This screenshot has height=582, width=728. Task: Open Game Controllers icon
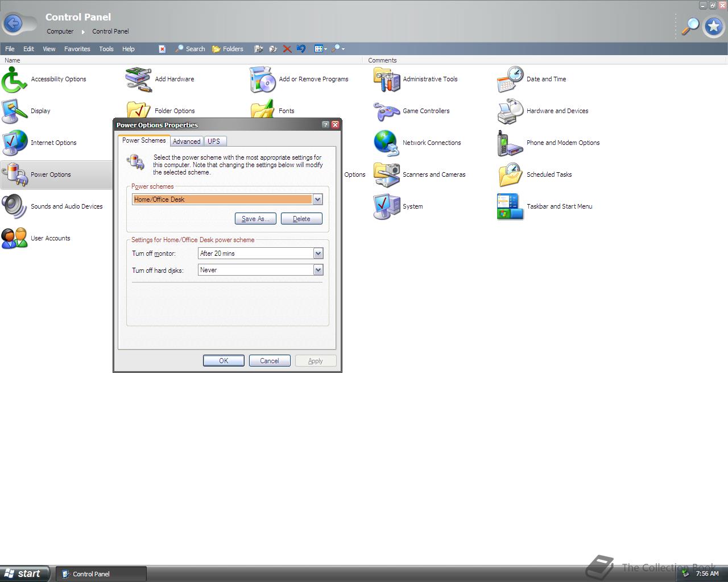click(x=386, y=111)
